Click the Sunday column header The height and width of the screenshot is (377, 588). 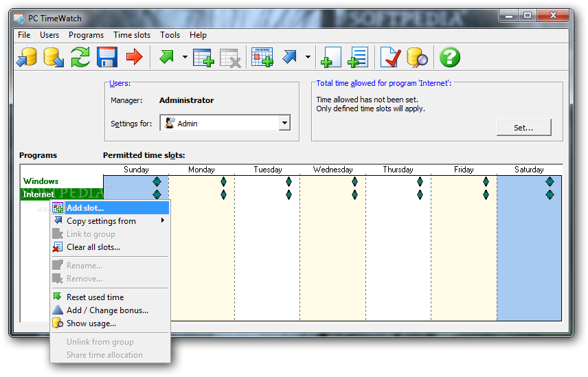pyautogui.click(x=136, y=170)
